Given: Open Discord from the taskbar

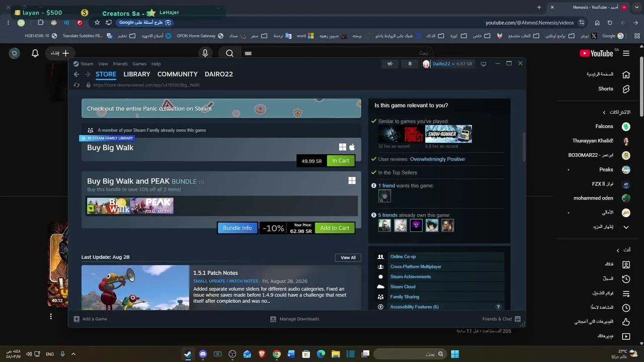Looking at the screenshot, I should click(203, 354).
